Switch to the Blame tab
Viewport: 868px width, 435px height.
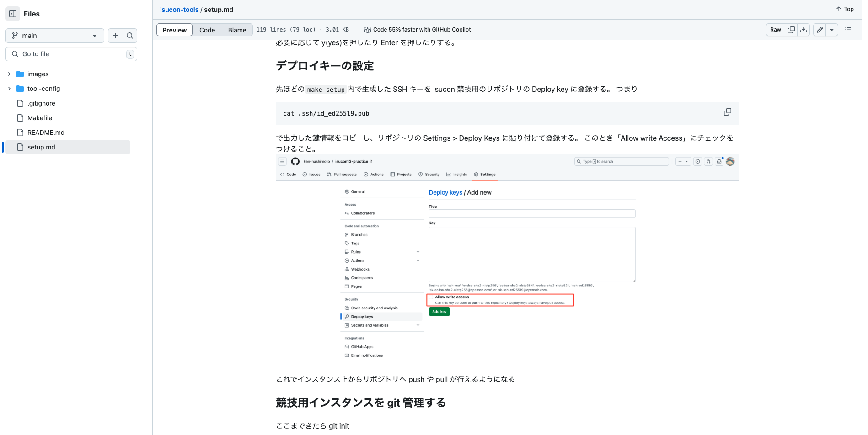pos(237,30)
